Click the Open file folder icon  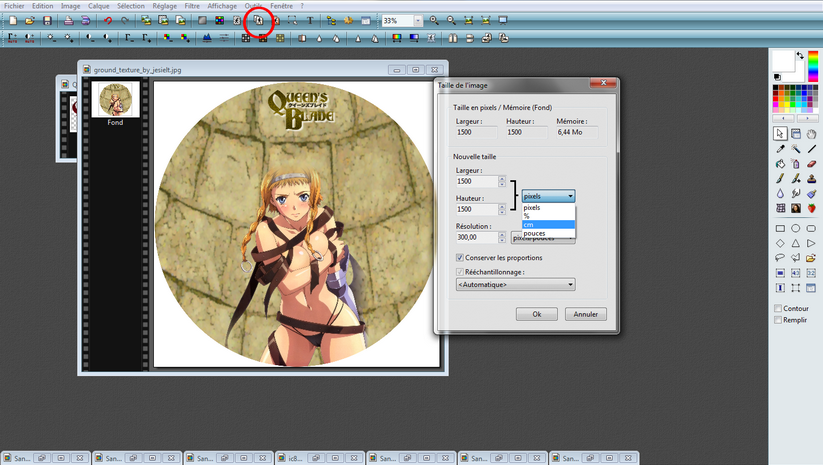tap(30, 20)
